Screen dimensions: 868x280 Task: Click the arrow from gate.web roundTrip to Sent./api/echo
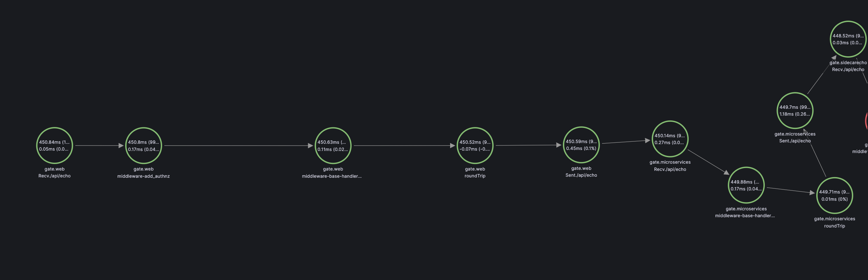[x=528, y=145]
